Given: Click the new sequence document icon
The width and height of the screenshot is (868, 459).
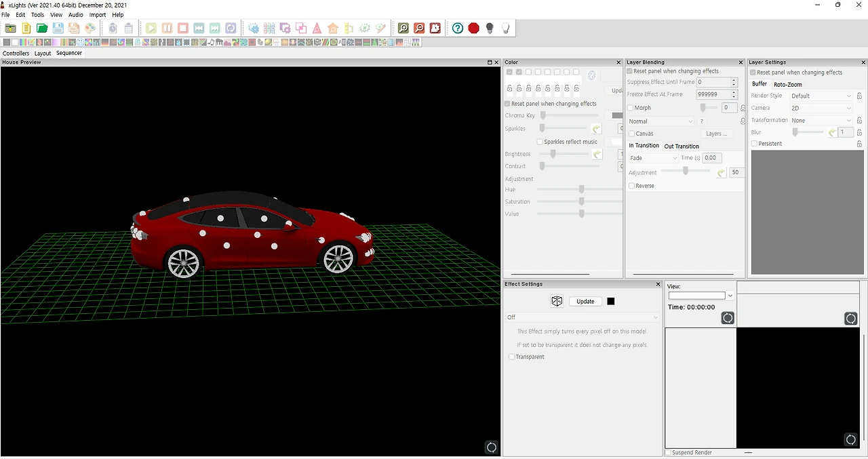Looking at the screenshot, I should [x=26, y=28].
